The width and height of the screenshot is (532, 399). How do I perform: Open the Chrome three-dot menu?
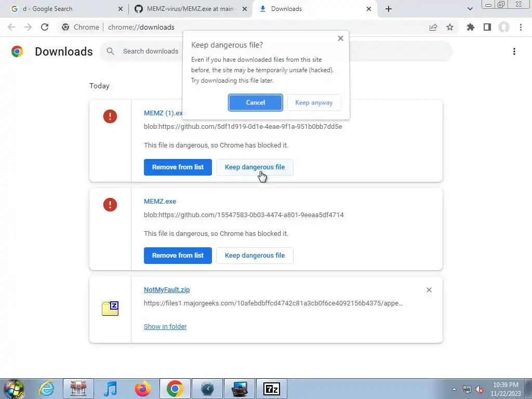point(521,27)
